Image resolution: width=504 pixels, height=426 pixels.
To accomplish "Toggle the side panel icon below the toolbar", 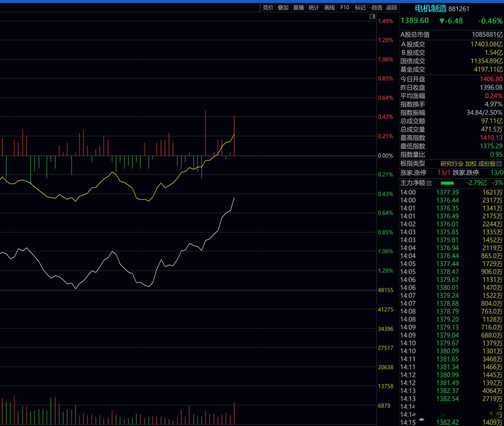I will click(x=372, y=16).
